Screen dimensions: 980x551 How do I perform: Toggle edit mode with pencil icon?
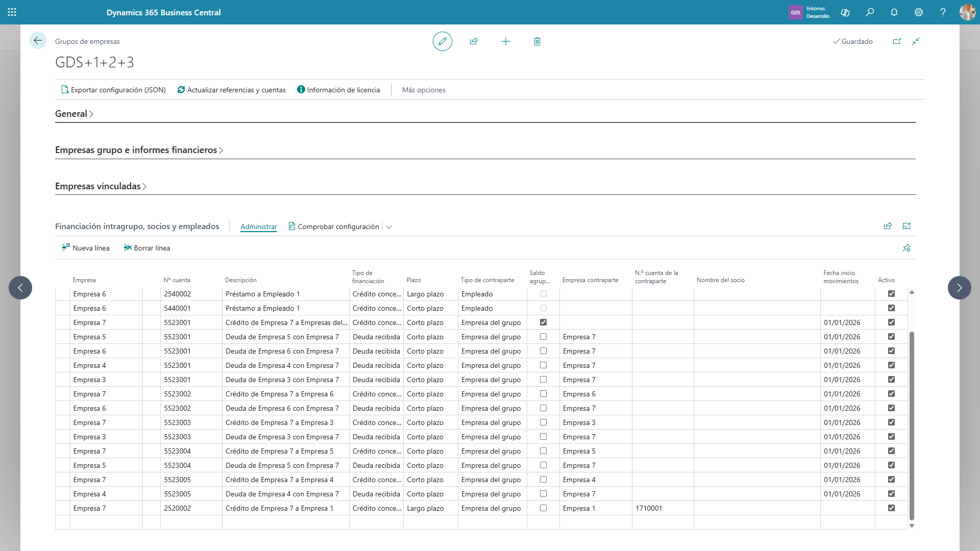443,41
